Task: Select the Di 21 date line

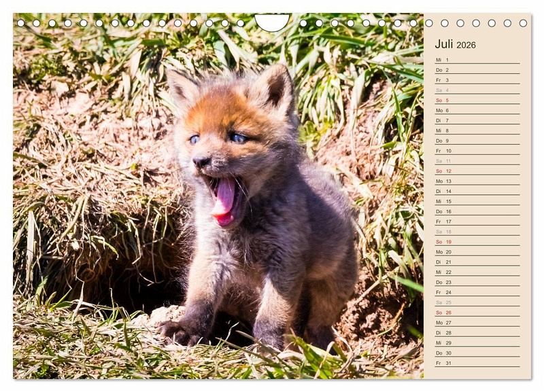Action: coord(476,262)
